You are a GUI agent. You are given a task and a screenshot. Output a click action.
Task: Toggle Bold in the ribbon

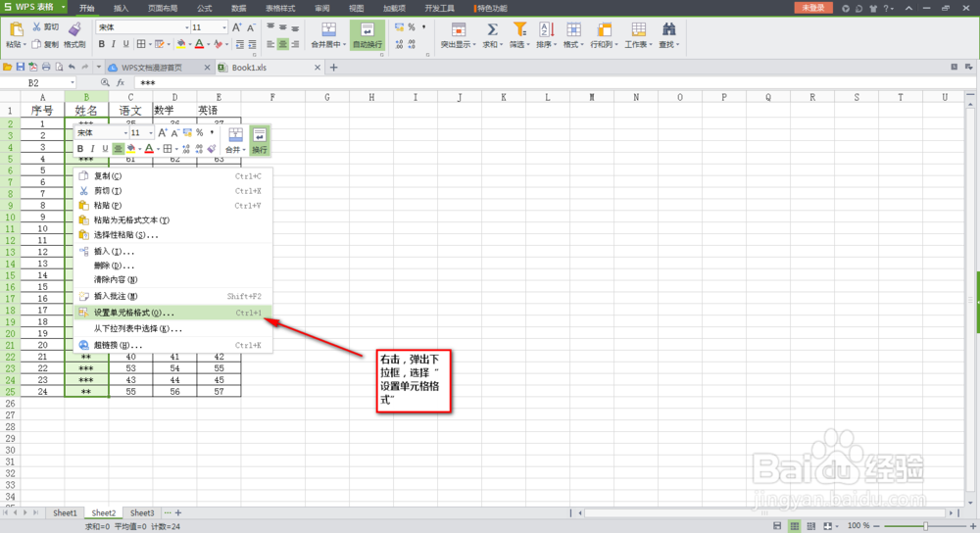click(x=101, y=44)
